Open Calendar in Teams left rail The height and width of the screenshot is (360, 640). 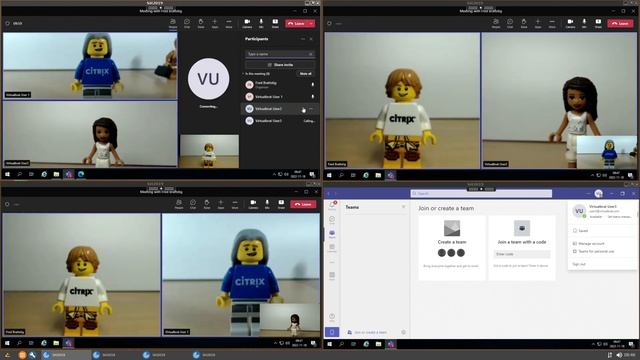(332, 248)
